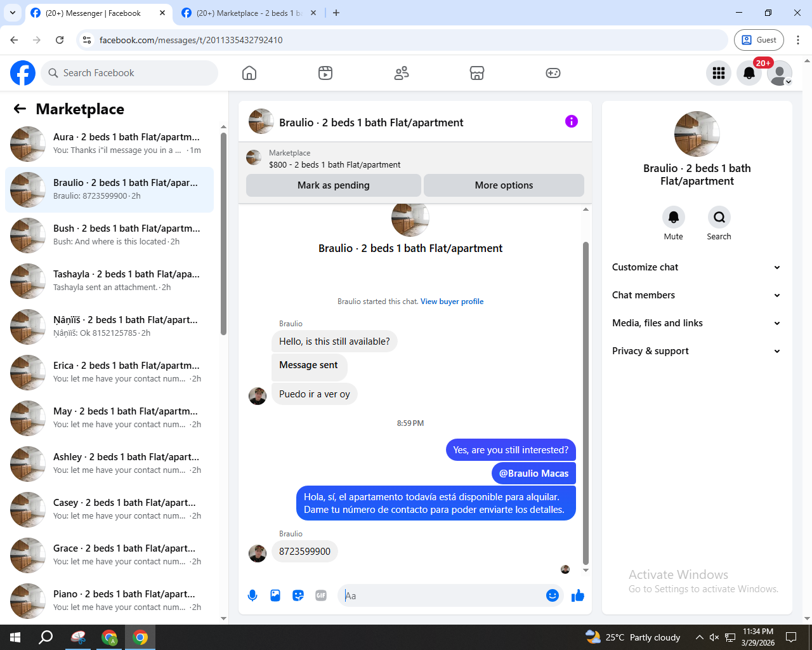Viewport: 812px width, 650px height.
Task: Open View buyer profile link
Action: click(x=452, y=302)
